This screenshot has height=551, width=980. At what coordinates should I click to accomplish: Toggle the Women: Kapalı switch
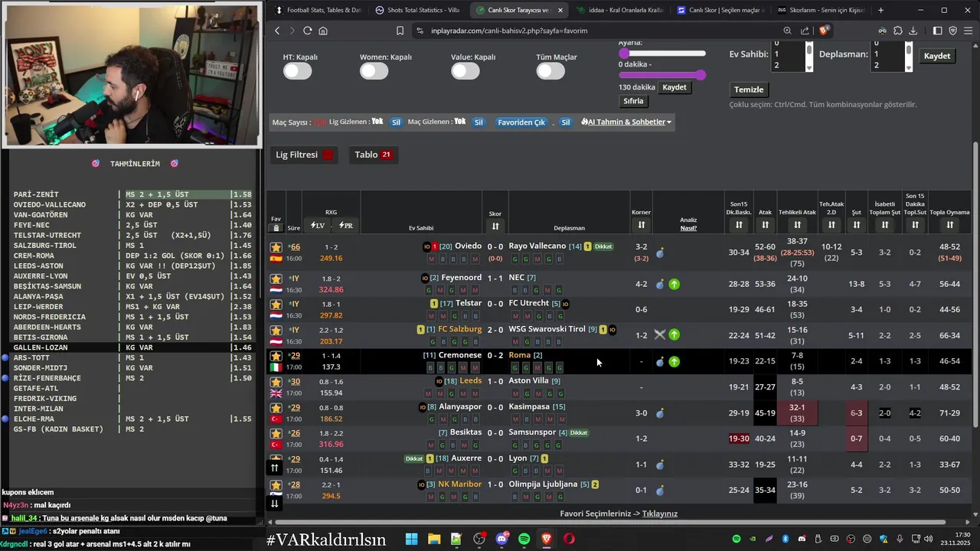[x=374, y=71]
